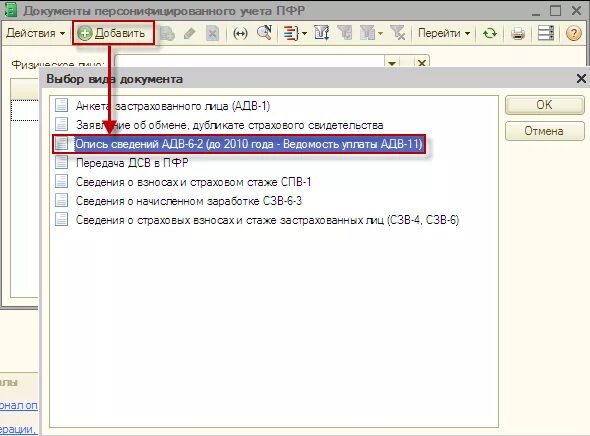This screenshot has height=436, width=590.
Task: Click the find-by-number magnifier icon
Action: coord(265,33)
